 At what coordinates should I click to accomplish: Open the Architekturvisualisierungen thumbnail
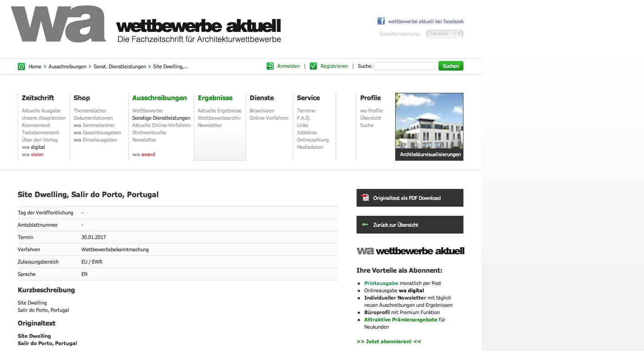tap(429, 127)
